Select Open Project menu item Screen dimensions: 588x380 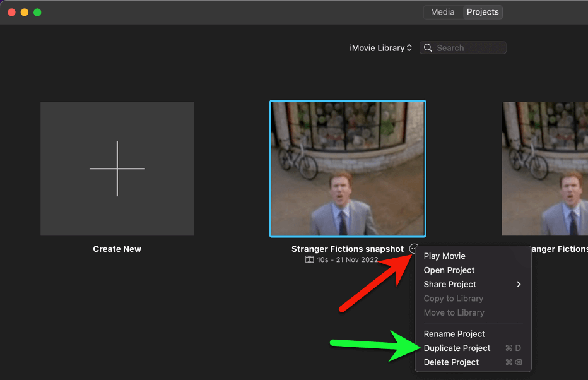[449, 270]
